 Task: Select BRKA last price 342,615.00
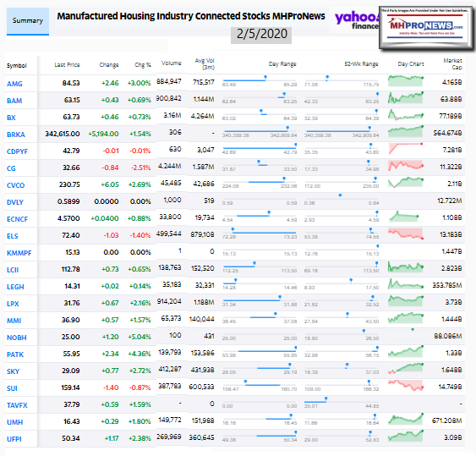point(63,134)
